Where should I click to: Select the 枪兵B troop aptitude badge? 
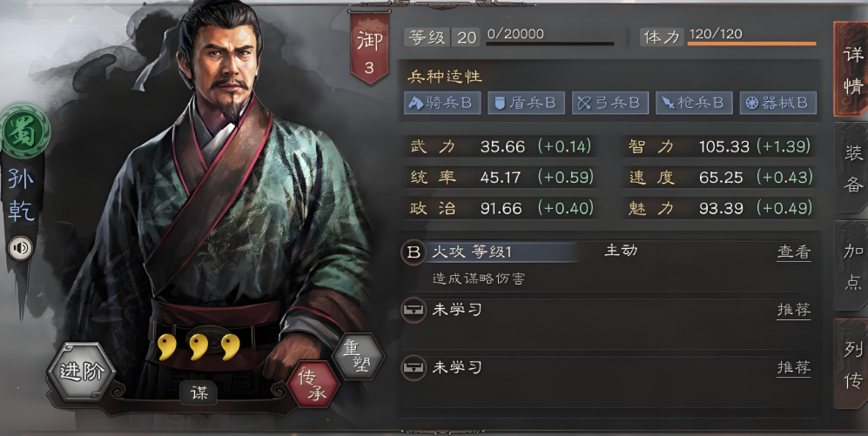(x=694, y=103)
